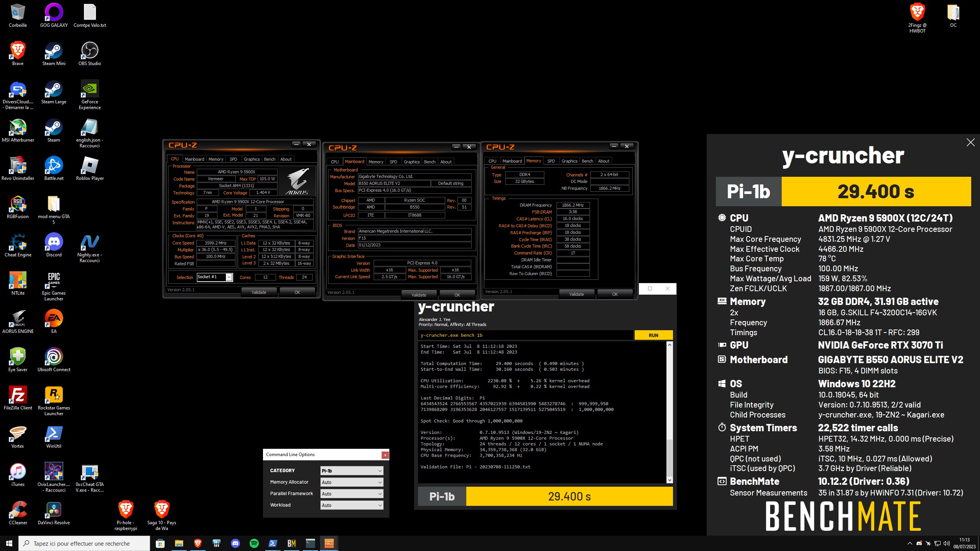Open the Revo Uninstaller shortcut

point(18,168)
